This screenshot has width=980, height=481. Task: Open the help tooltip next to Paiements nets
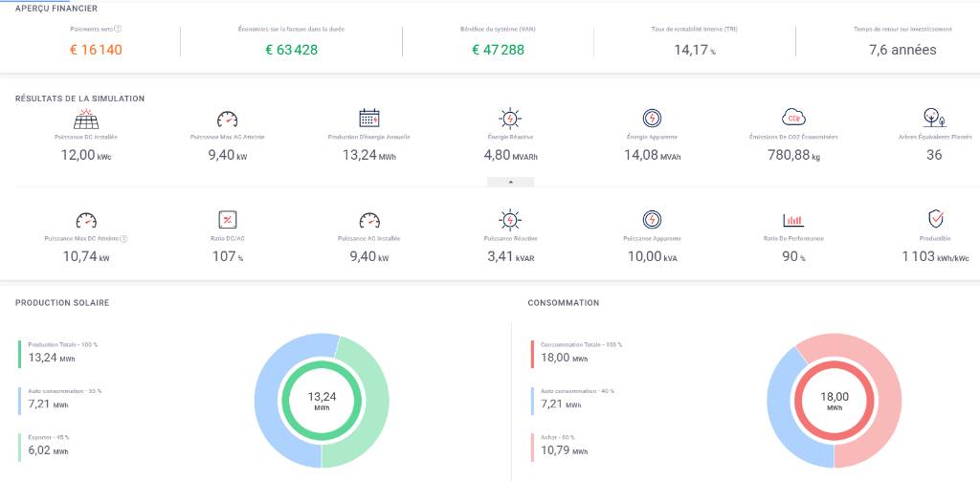point(117,30)
